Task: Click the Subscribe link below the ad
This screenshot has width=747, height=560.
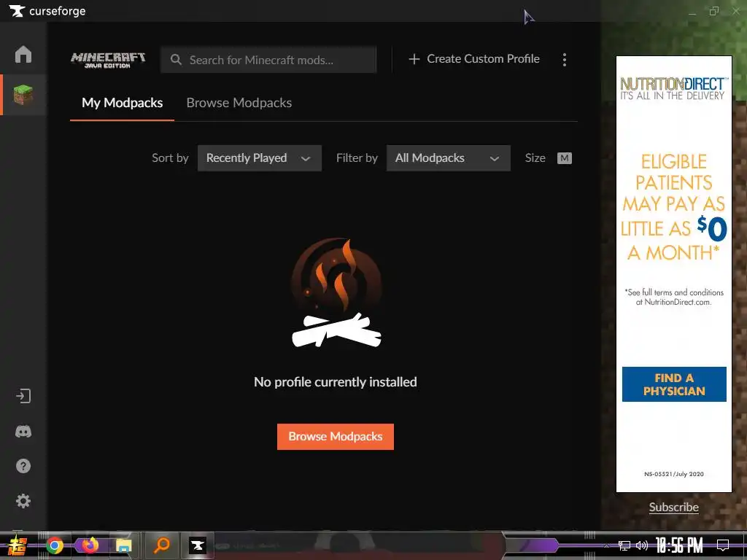Action: coord(673,507)
